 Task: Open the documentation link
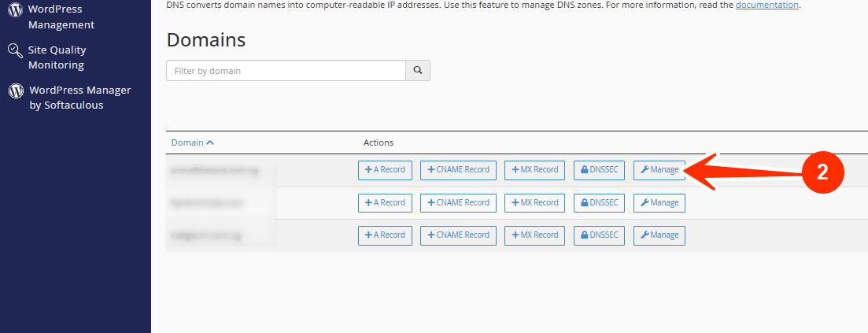(766, 5)
